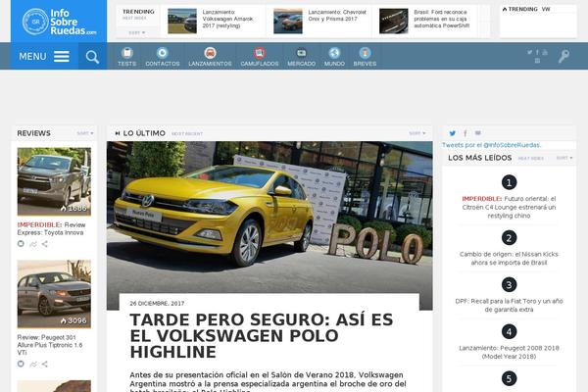Open the Sort dropdown in Reviews panel
588x392 pixels.
tap(85, 133)
